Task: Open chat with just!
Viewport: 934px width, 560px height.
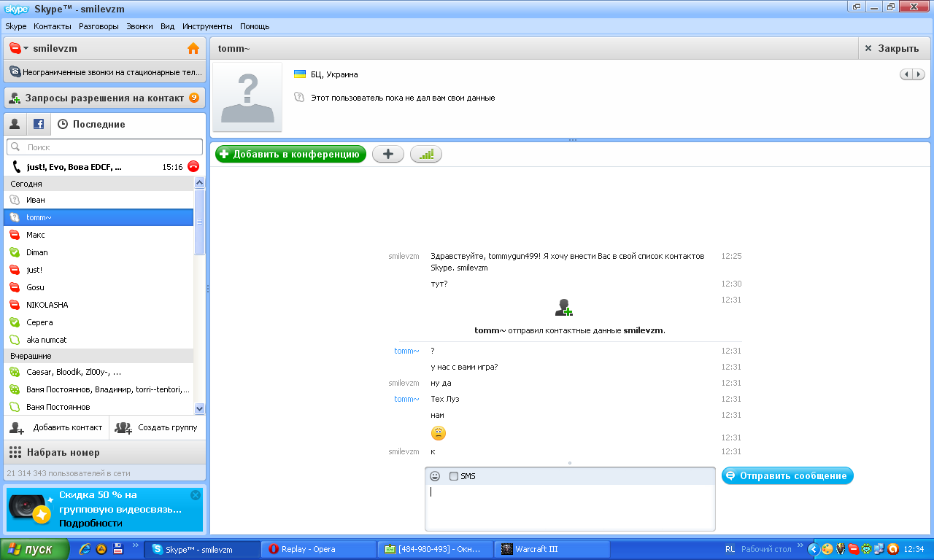Action: 99,270
